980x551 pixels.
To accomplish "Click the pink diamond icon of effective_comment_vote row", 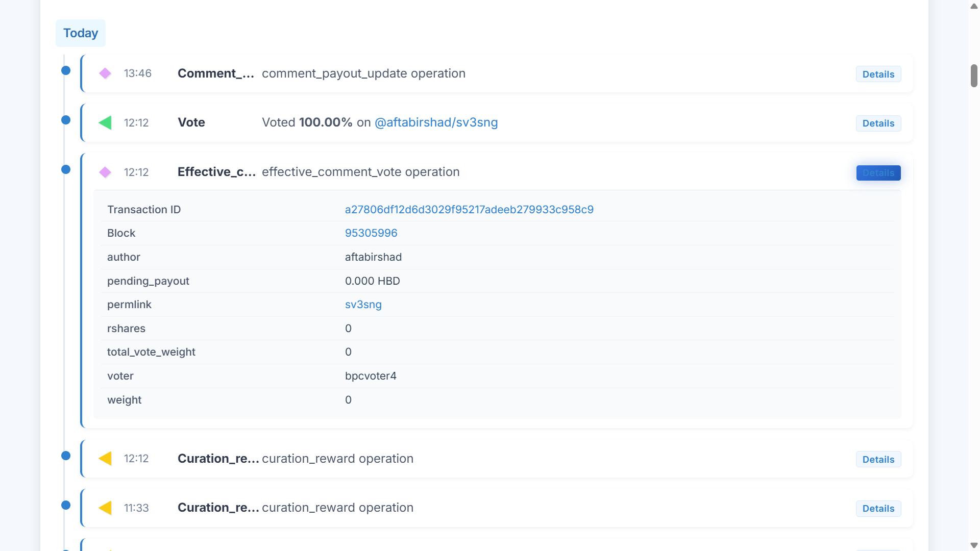I will click(x=105, y=172).
